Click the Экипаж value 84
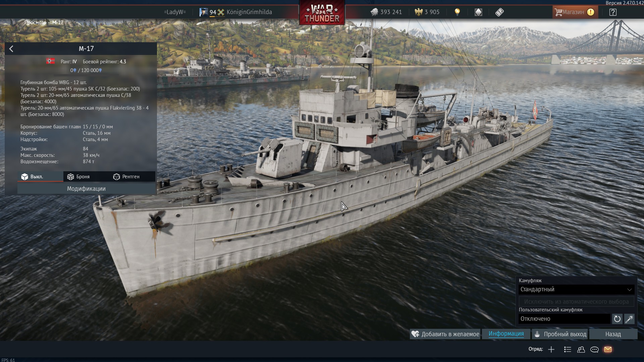The width and height of the screenshot is (644, 362). 86,149
